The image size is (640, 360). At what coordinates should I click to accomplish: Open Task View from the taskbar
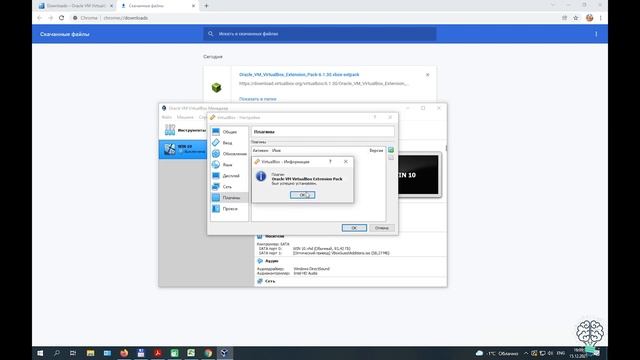[x=73, y=353]
